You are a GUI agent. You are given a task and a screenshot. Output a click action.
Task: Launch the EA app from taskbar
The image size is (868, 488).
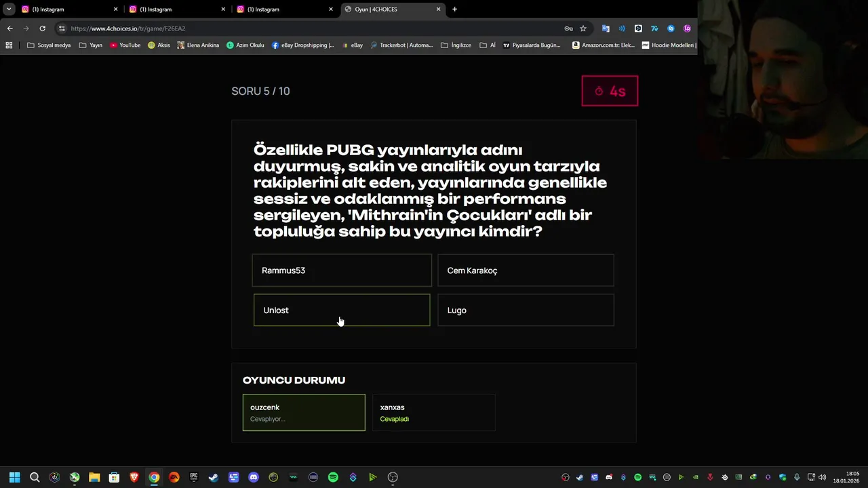coord(174,477)
